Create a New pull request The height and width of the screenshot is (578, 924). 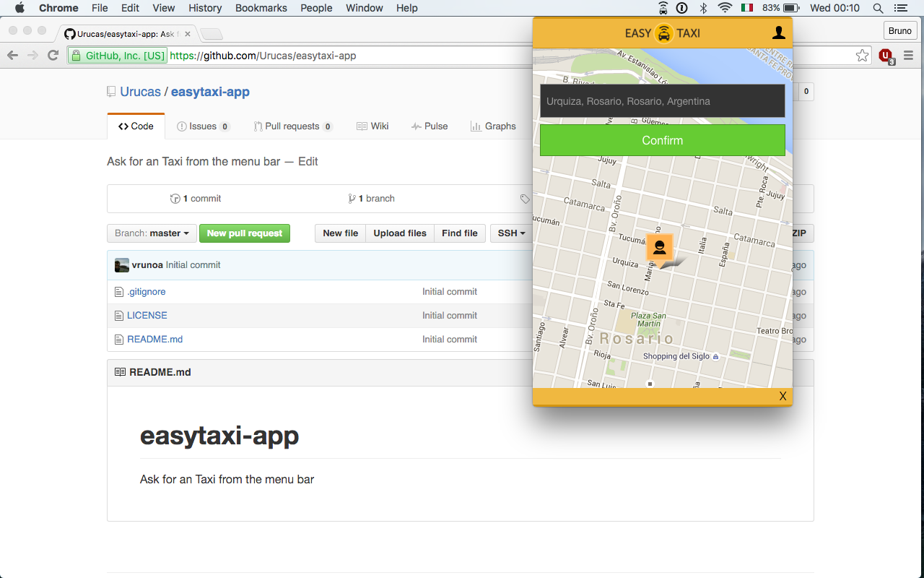[245, 233]
